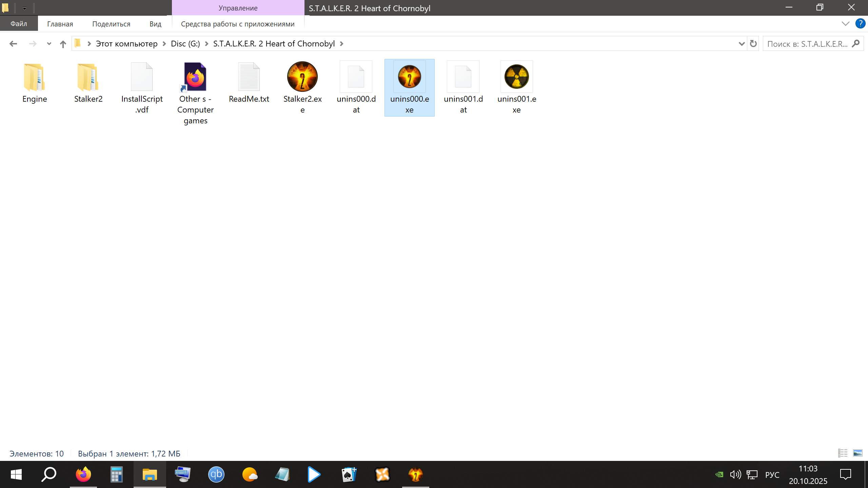
Task: Click the Help question mark icon
Action: (860, 24)
